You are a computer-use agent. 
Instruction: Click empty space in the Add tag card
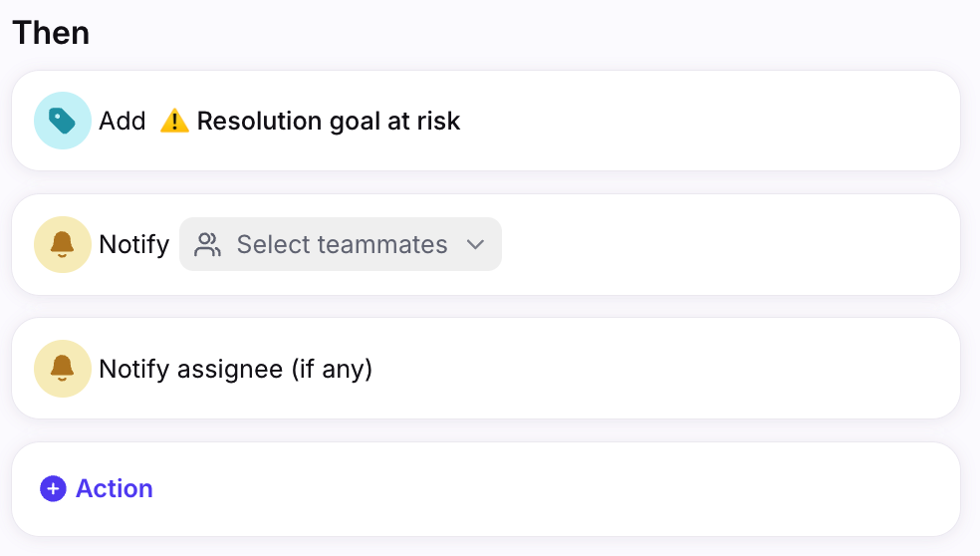pyautogui.click(x=706, y=121)
